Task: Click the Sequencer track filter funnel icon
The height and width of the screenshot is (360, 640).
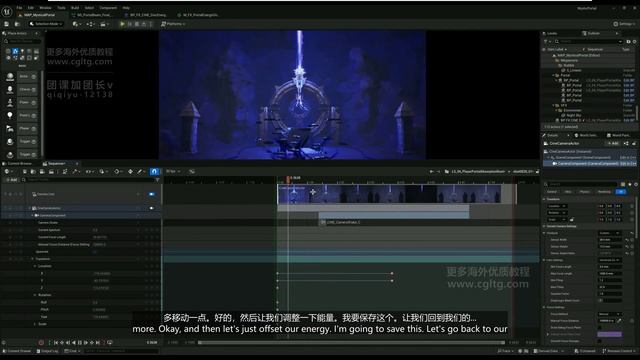Action: pyautogui.click(x=157, y=180)
